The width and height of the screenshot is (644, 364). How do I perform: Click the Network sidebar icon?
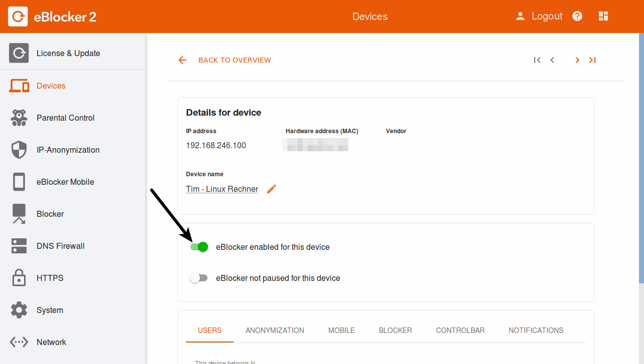click(19, 342)
